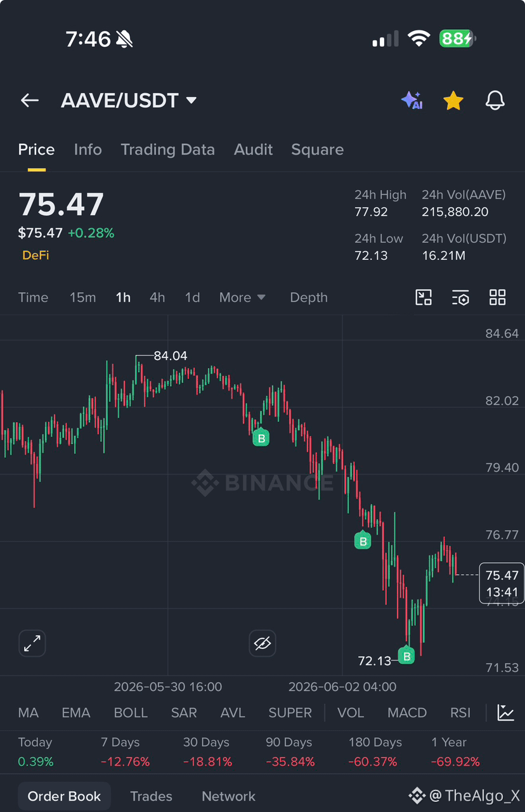Tap the 180 Days -60.37% performance
The width and height of the screenshot is (525, 812).
click(375, 752)
